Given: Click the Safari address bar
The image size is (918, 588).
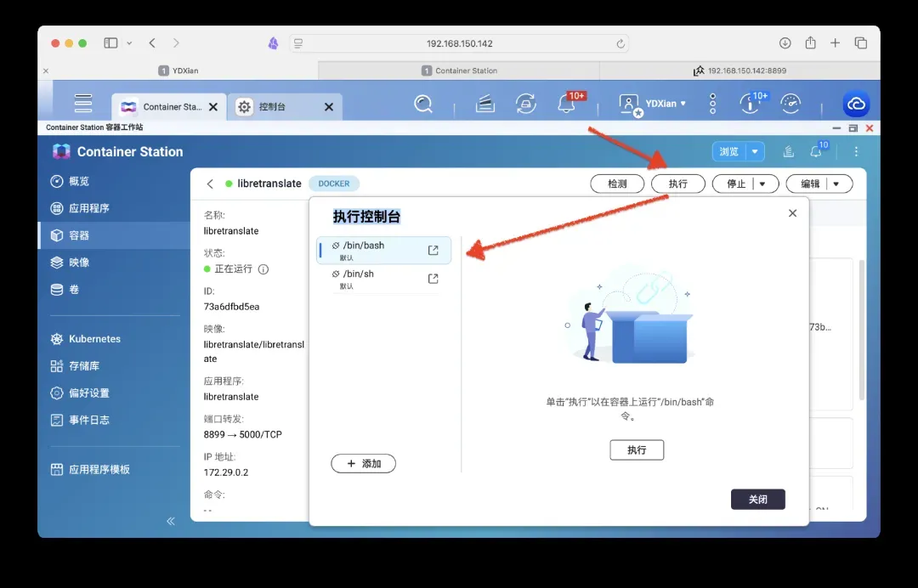Looking at the screenshot, I should coord(459,43).
